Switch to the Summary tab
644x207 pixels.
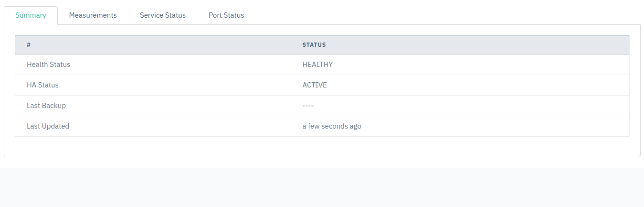click(31, 15)
